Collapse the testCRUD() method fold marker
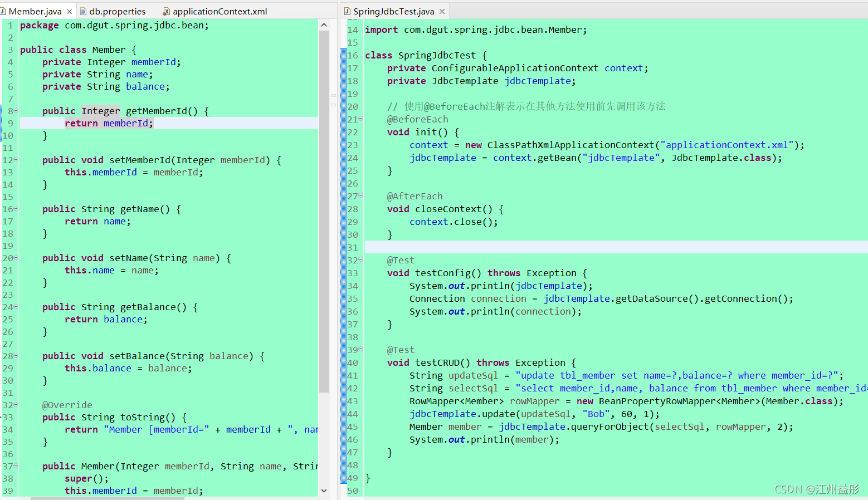868x500 pixels. 361,349
